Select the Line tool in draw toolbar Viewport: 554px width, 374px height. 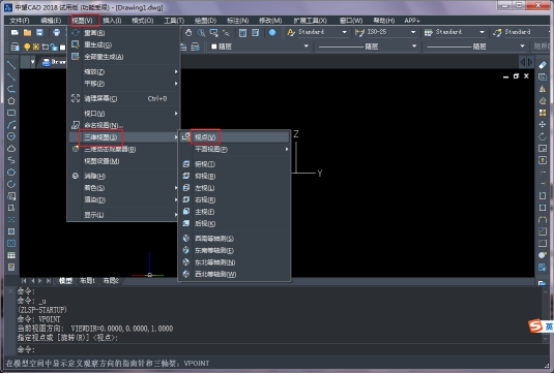click(11, 65)
